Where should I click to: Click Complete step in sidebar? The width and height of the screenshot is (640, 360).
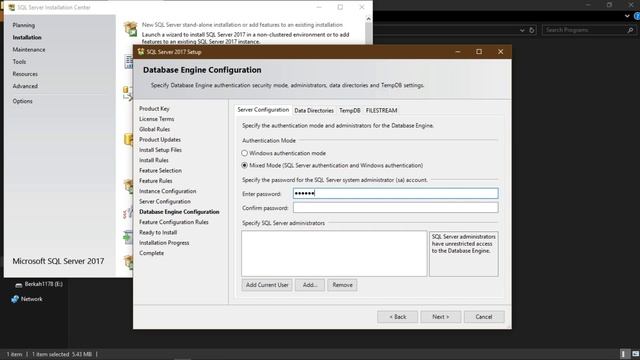(x=151, y=253)
